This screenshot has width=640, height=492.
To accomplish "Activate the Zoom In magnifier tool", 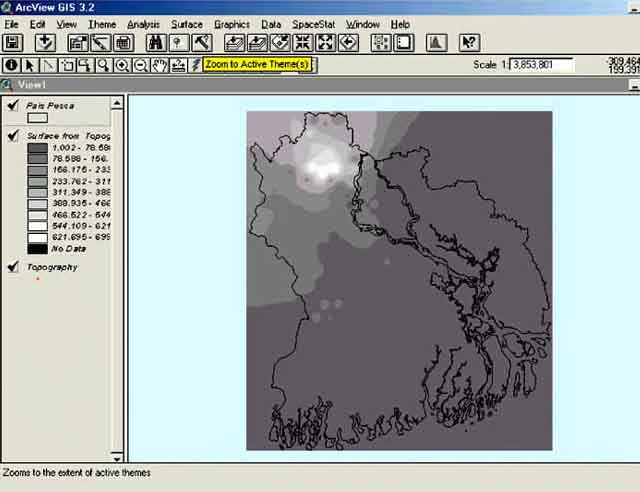I will (122, 66).
